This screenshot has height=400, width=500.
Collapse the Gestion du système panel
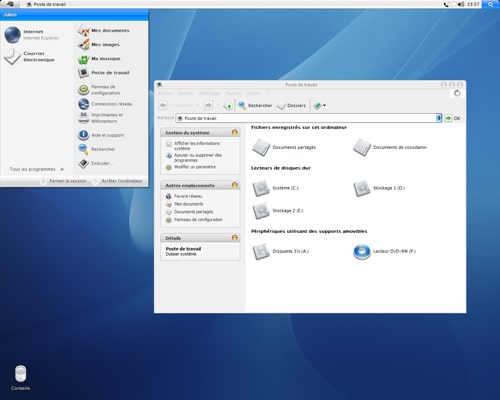235,132
